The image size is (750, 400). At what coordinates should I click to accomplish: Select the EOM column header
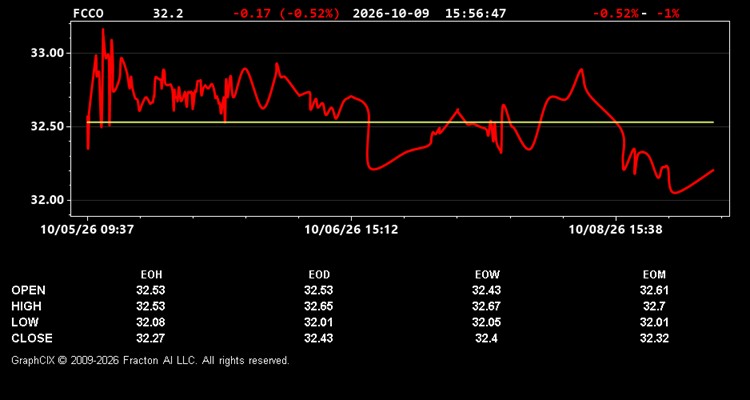(x=654, y=275)
